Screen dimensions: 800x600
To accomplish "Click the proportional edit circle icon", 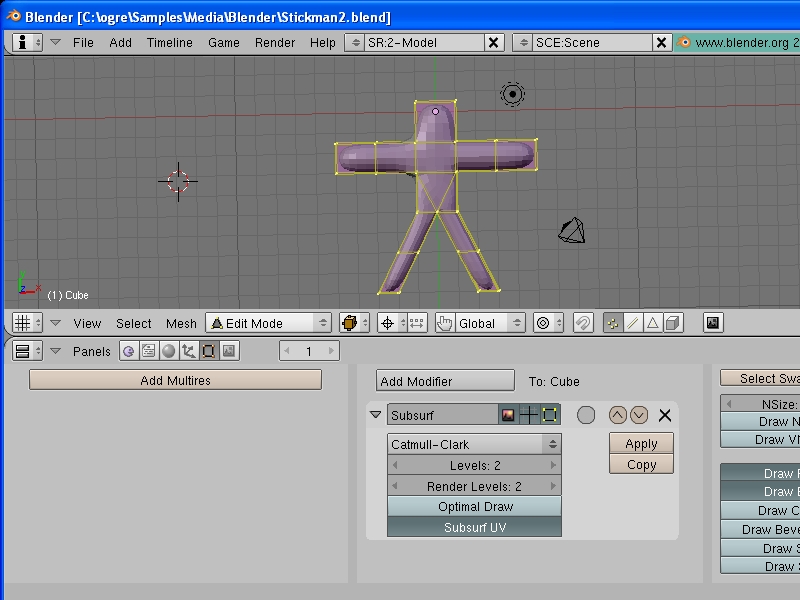I will click(x=548, y=323).
